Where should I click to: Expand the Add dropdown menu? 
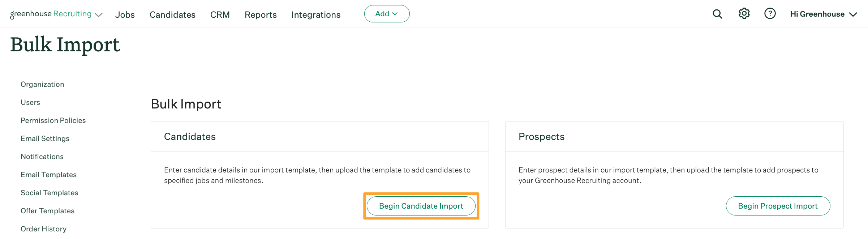387,13
